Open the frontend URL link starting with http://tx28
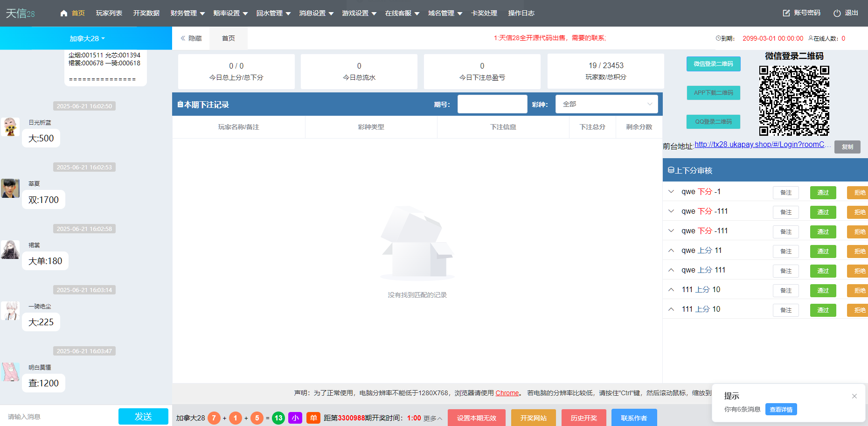 (x=762, y=145)
